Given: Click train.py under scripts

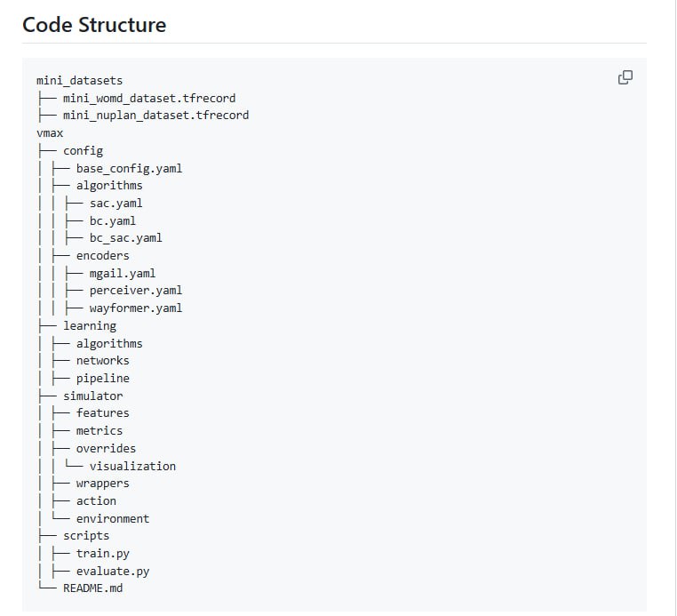Looking at the screenshot, I should coord(102,554).
